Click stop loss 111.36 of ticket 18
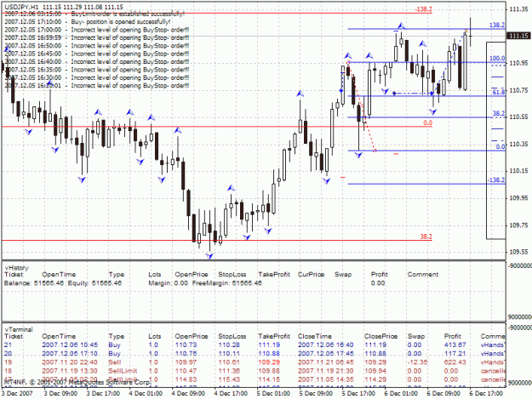The height and width of the screenshot is (399, 532). 229,371
